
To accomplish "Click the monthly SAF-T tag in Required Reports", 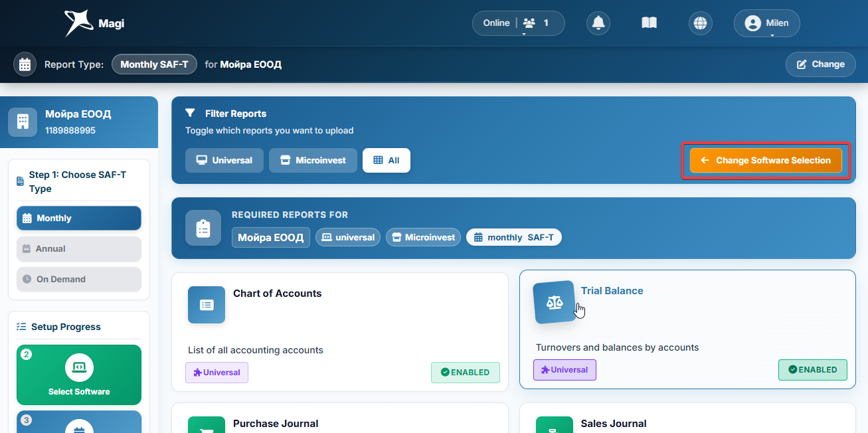I will (x=514, y=237).
